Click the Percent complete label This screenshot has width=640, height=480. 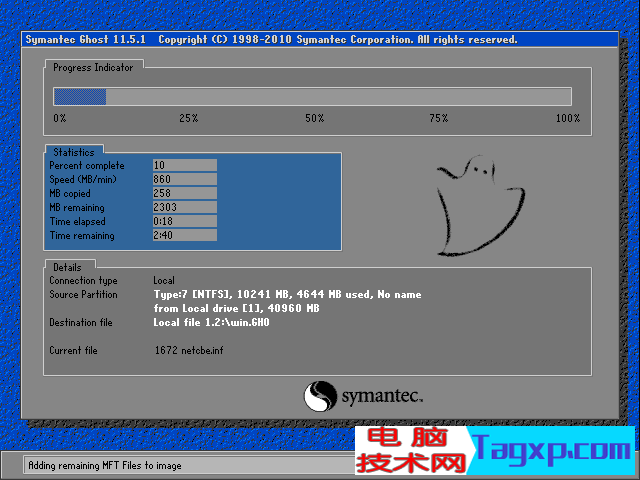point(87,165)
